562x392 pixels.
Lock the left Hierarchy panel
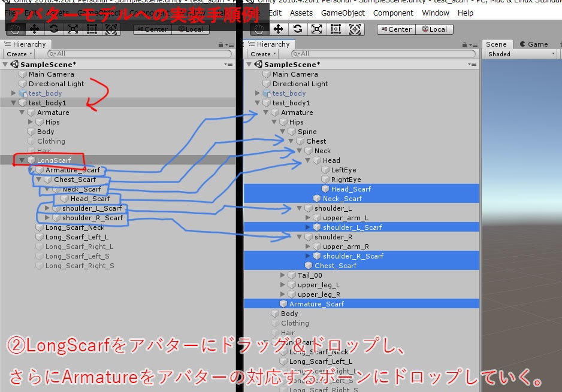pos(220,45)
